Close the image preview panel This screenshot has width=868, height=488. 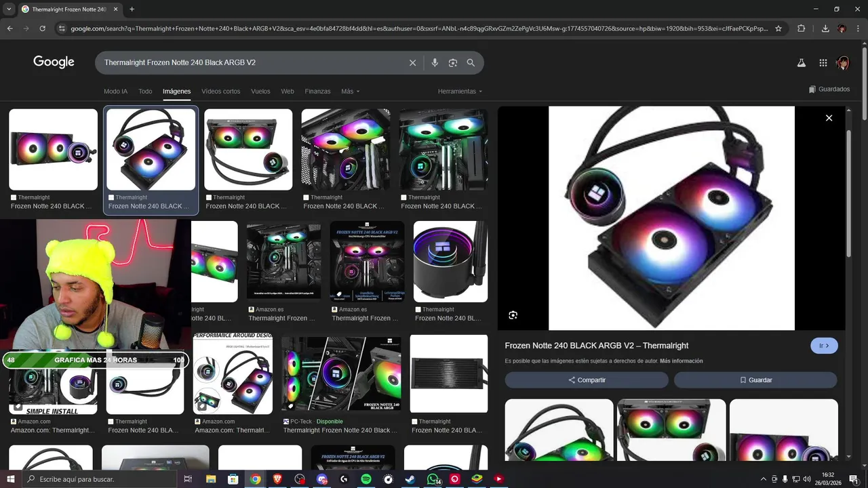[829, 118]
